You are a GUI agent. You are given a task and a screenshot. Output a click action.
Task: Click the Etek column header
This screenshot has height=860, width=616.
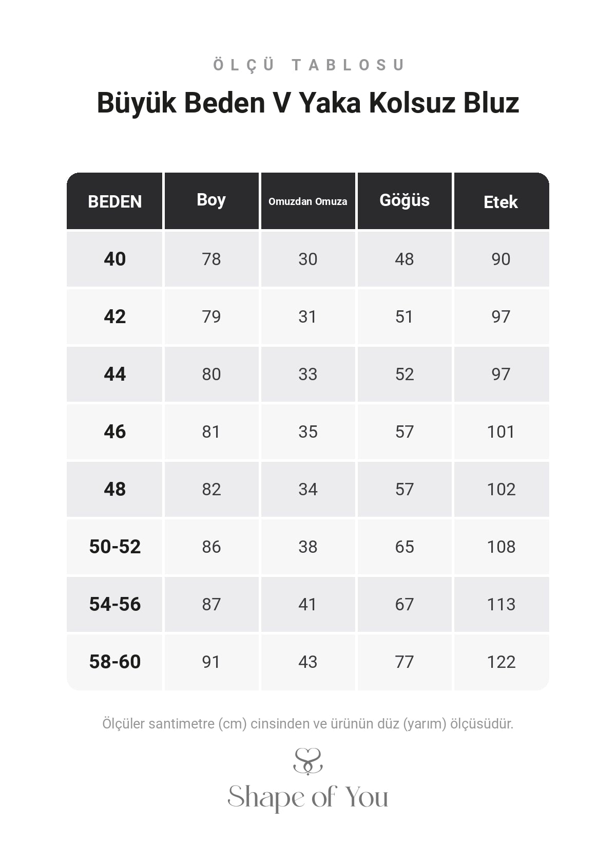[502, 201]
